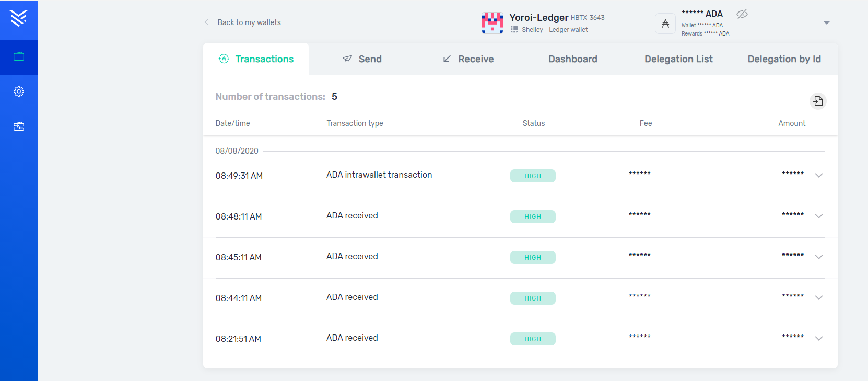Open the settings gear in sidebar
This screenshot has width=868, height=381.
click(x=19, y=91)
